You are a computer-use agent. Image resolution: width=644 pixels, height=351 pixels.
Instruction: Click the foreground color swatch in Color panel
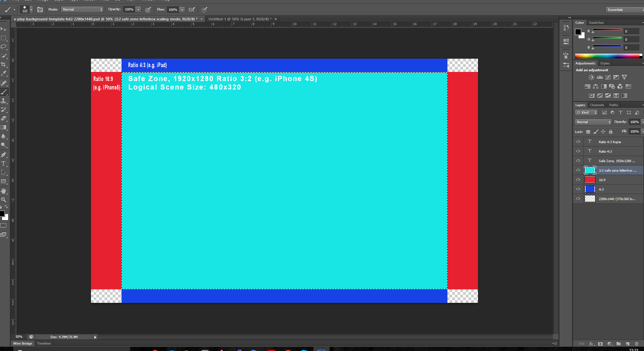click(x=578, y=32)
